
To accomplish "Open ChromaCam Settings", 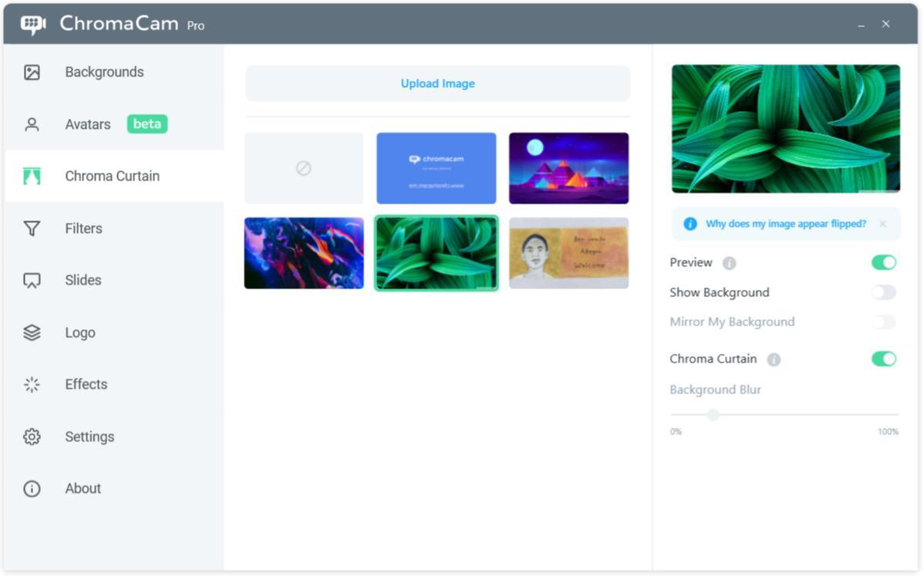I will (x=89, y=436).
